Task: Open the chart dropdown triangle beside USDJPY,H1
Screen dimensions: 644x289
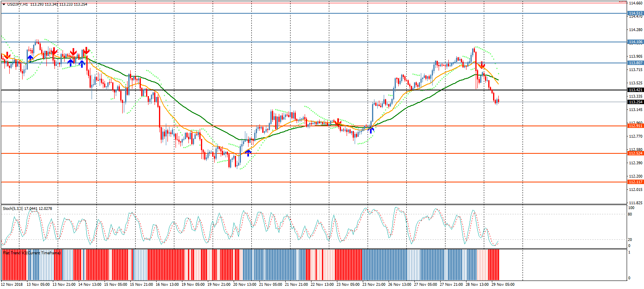Action: coord(4,4)
